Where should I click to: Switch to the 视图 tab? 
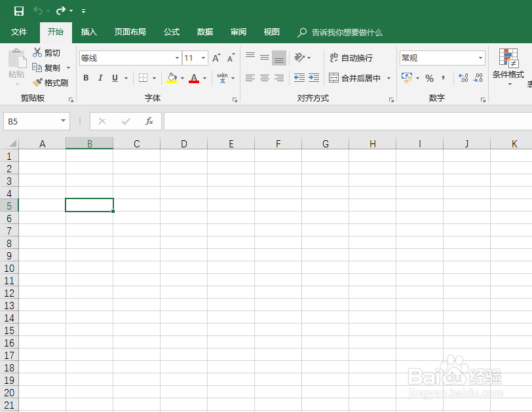pos(272,32)
